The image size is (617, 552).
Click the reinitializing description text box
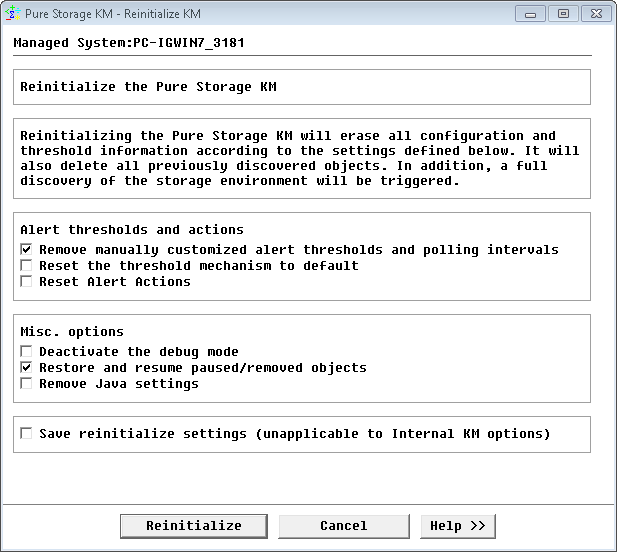coord(300,158)
